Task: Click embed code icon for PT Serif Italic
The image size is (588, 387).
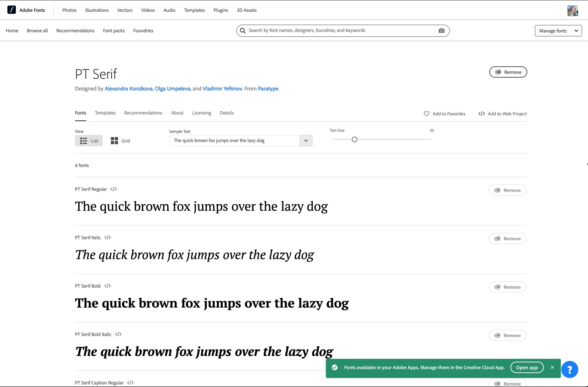Action: (x=108, y=238)
